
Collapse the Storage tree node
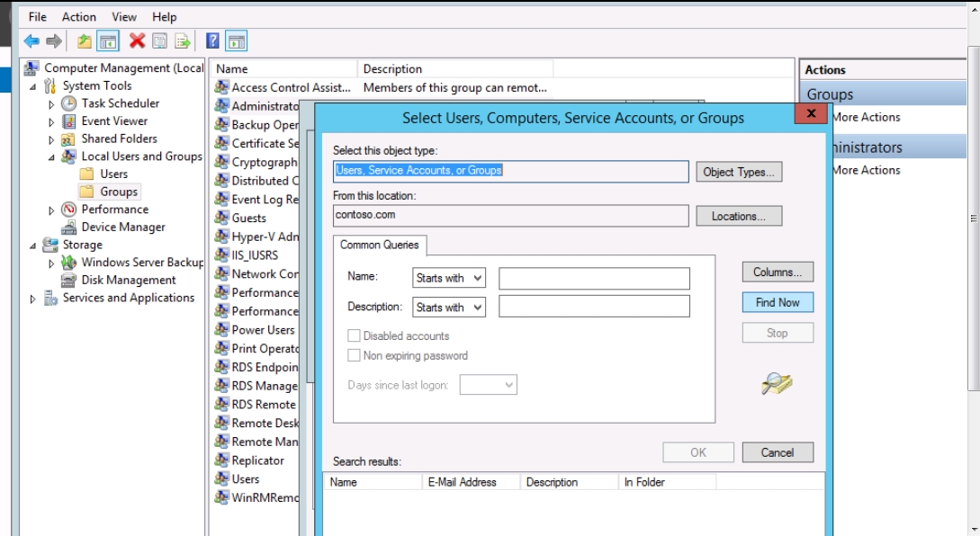coord(32,246)
